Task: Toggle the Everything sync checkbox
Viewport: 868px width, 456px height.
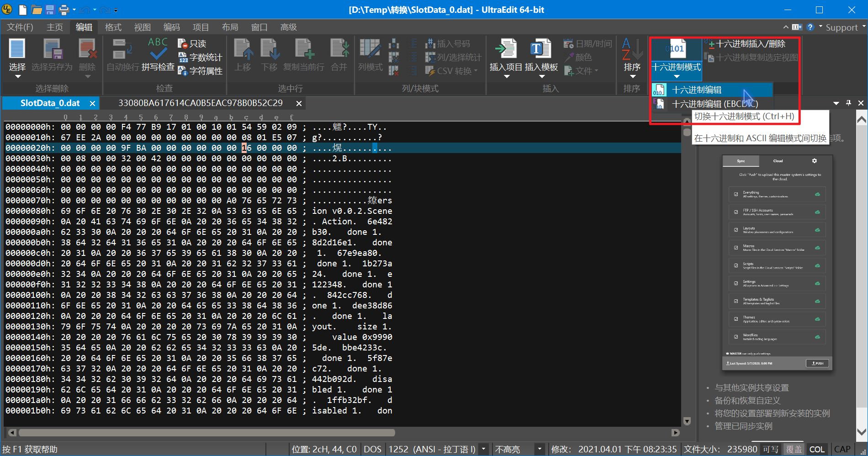Action: pos(736,194)
